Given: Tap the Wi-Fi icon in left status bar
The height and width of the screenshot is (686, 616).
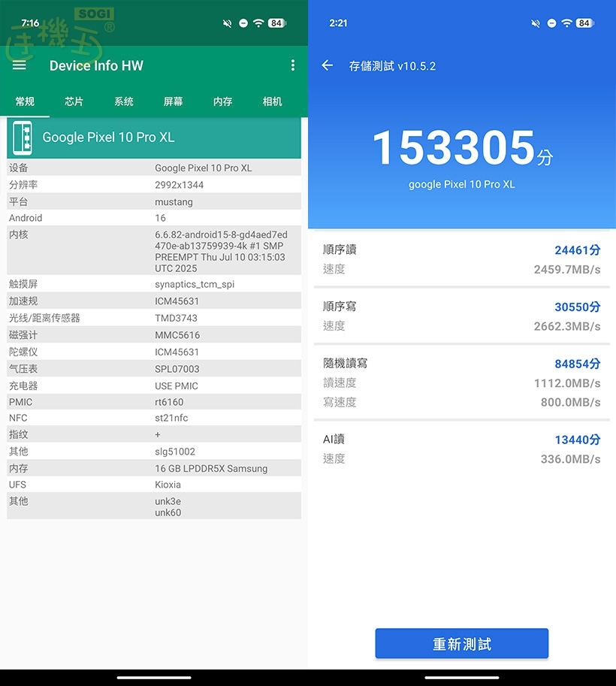Looking at the screenshot, I should 258,23.
